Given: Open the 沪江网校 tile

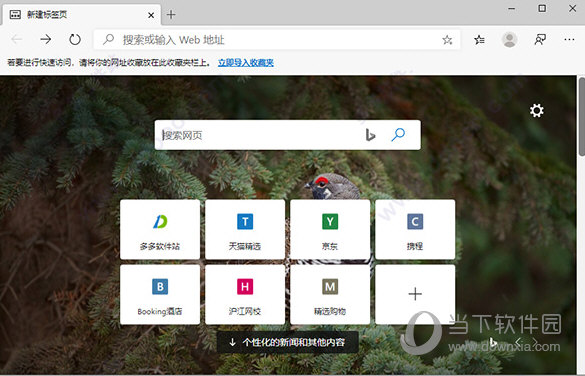Looking at the screenshot, I should (x=245, y=295).
